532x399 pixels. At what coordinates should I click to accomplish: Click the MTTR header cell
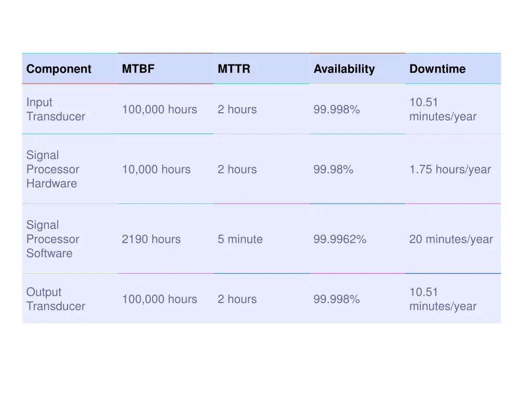(261, 69)
